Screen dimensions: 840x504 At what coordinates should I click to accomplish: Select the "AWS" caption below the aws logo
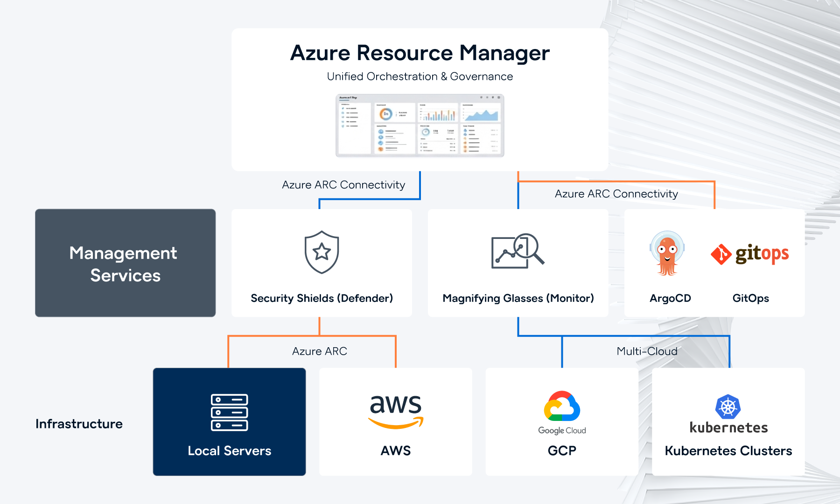tap(396, 451)
